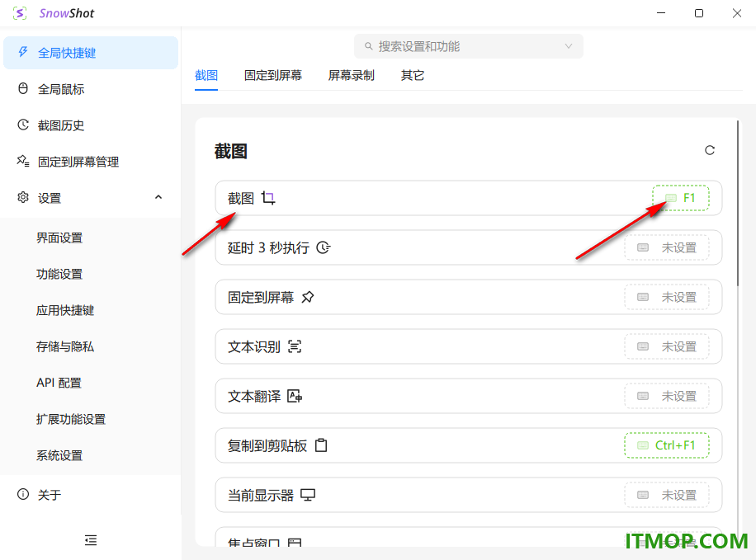Click the keyboard icon in 文本翻译 shortcut box
This screenshot has height=560, width=756.
[643, 396]
